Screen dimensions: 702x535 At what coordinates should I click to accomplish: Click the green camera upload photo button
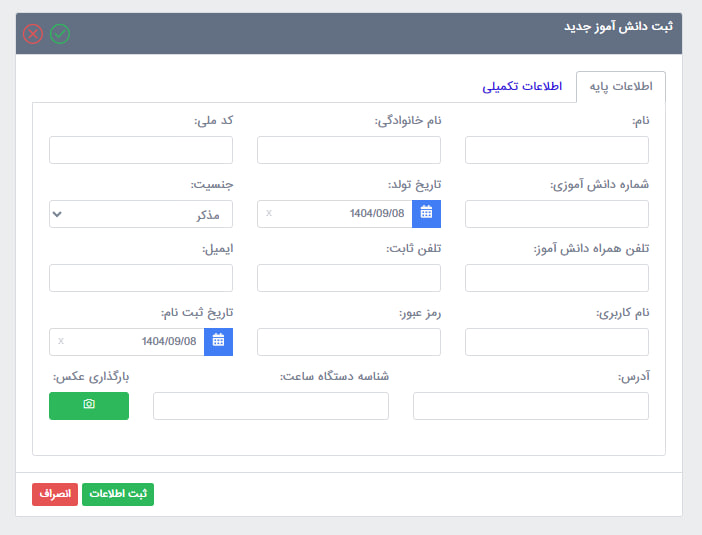(89, 405)
